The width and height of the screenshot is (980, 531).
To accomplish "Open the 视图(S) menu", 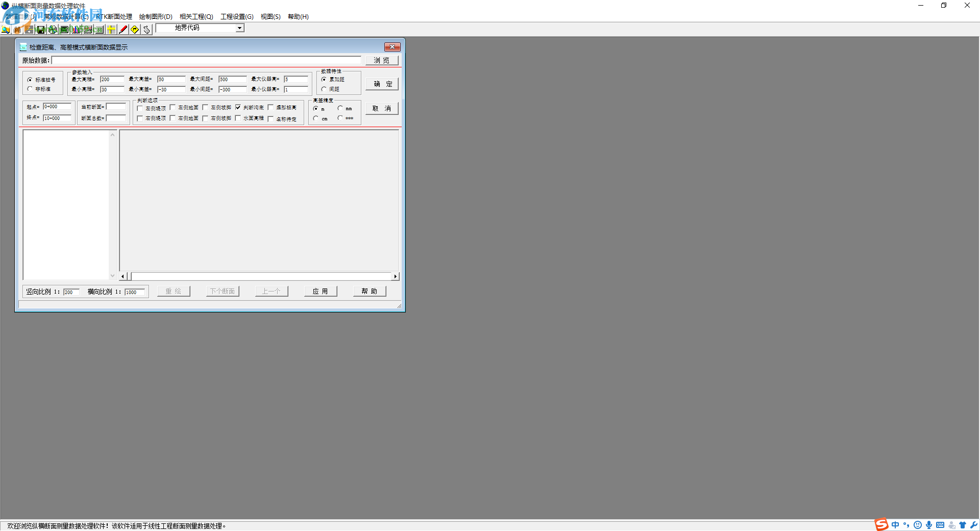I will pyautogui.click(x=271, y=17).
